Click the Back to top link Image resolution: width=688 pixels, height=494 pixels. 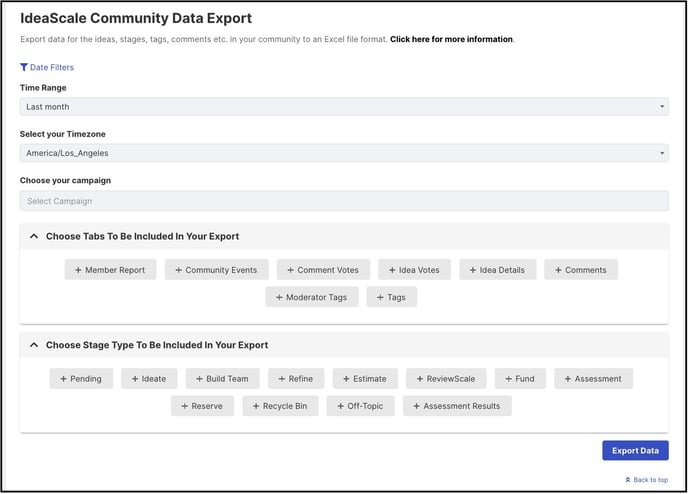tap(647, 480)
